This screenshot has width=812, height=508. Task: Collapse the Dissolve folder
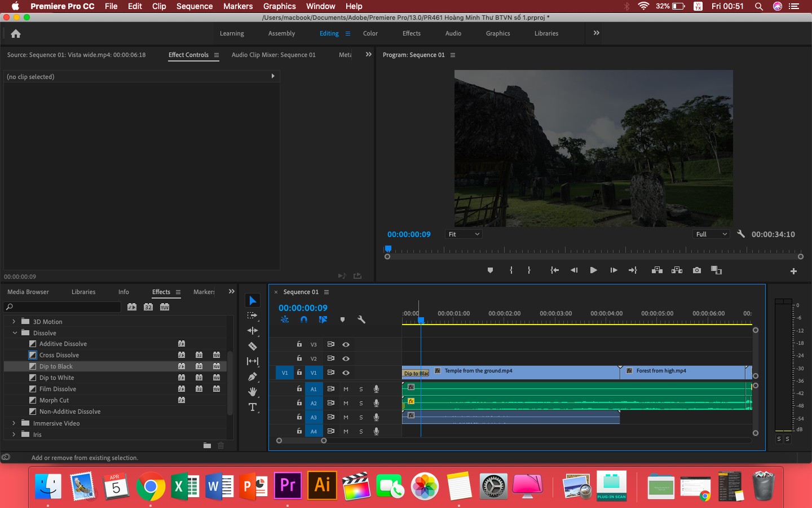15,333
